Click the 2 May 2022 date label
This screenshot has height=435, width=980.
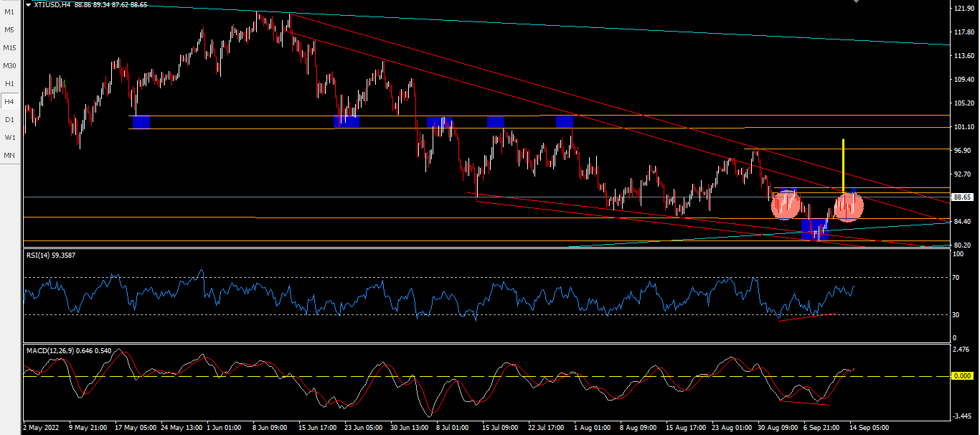(41, 427)
